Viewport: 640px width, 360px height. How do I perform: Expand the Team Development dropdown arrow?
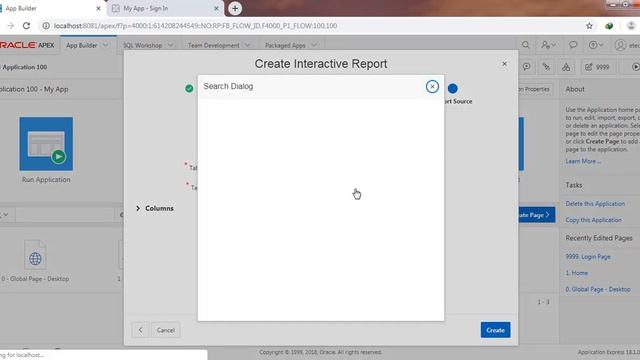click(x=247, y=45)
